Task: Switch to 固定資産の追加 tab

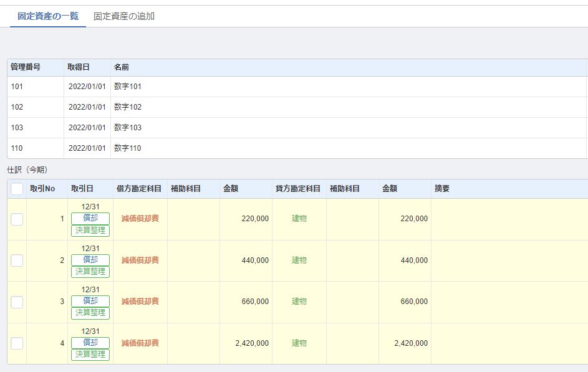Action: 123,16
